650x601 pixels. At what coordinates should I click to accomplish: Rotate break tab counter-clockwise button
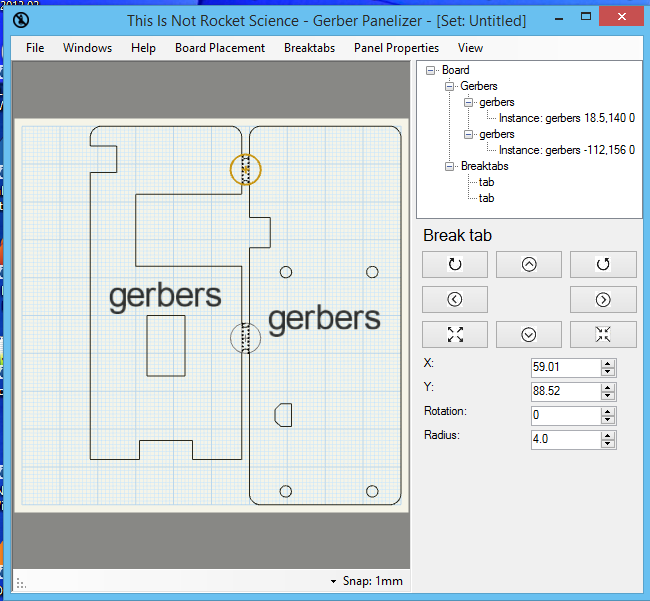(x=603, y=264)
